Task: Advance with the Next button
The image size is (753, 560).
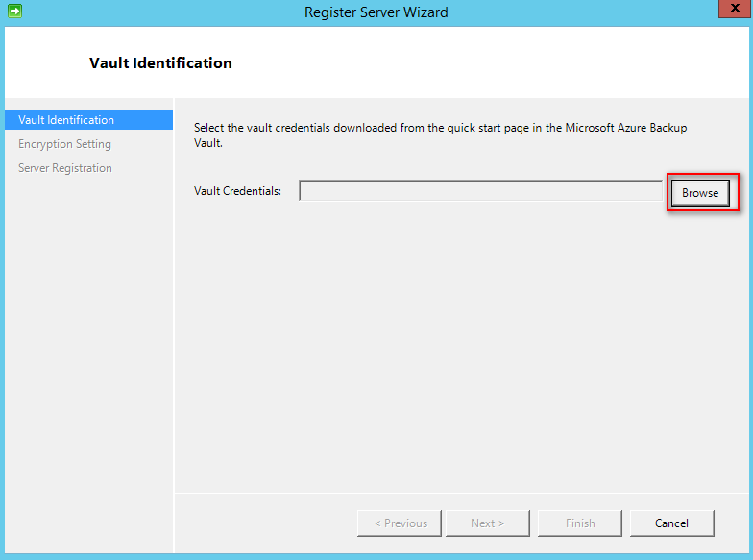Action: 487,523
